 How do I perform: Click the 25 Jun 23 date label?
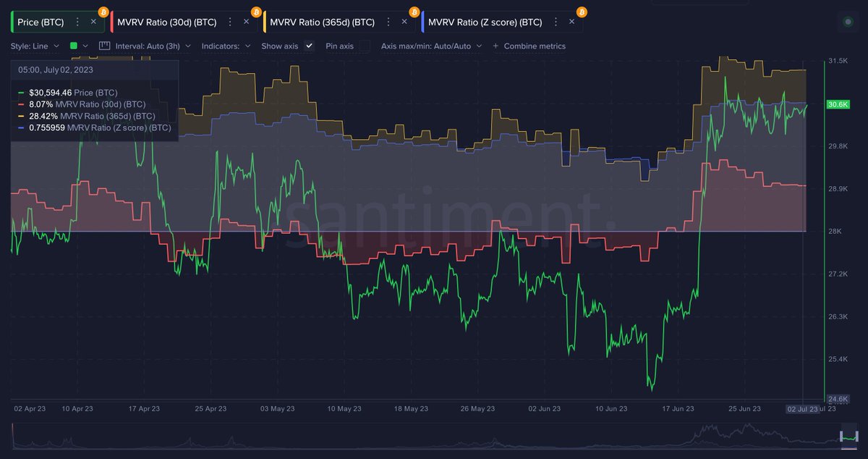[x=746, y=409]
